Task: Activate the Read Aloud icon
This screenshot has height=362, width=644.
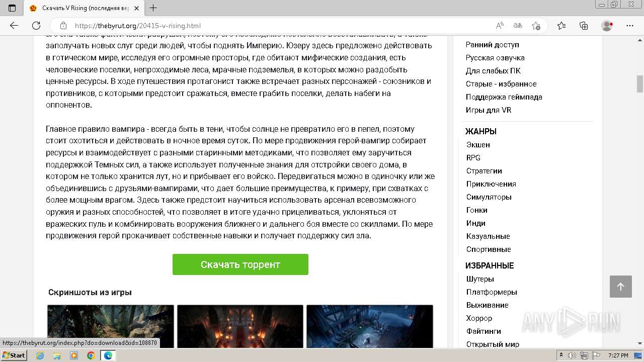Action: (x=500, y=26)
